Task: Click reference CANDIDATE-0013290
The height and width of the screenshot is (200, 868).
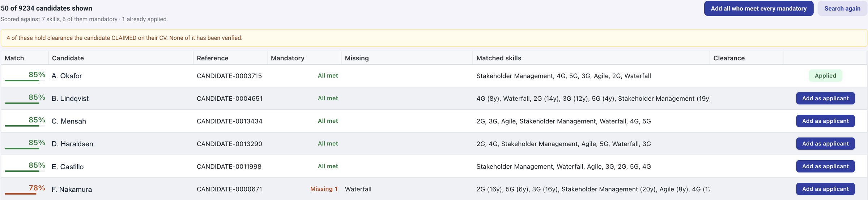Action: point(229,144)
